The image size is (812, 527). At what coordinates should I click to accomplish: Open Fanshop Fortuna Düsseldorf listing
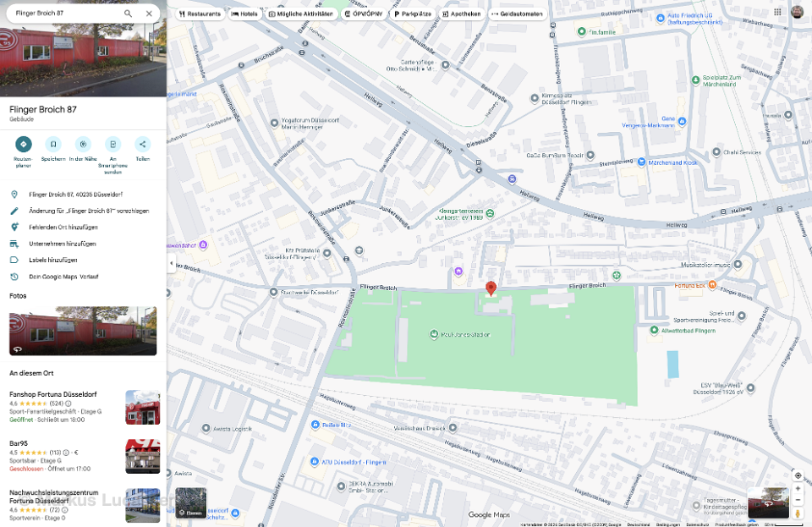click(x=53, y=394)
